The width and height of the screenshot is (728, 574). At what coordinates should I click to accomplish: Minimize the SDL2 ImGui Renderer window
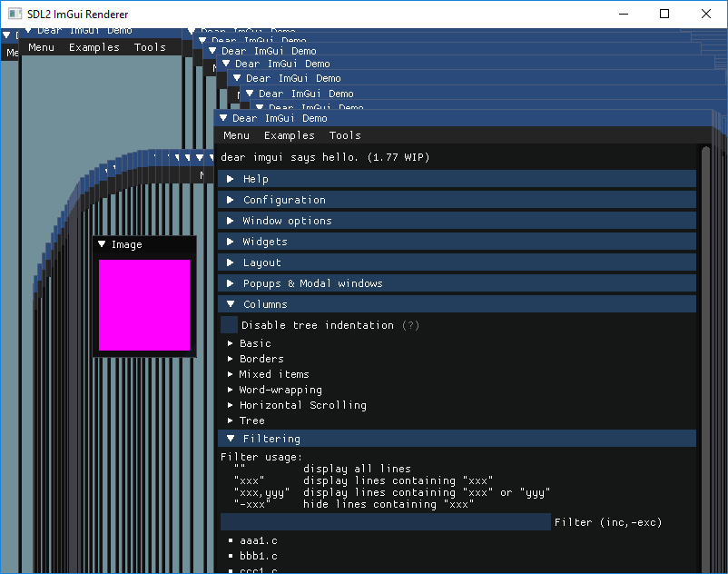pyautogui.click(x=624, y=14)
